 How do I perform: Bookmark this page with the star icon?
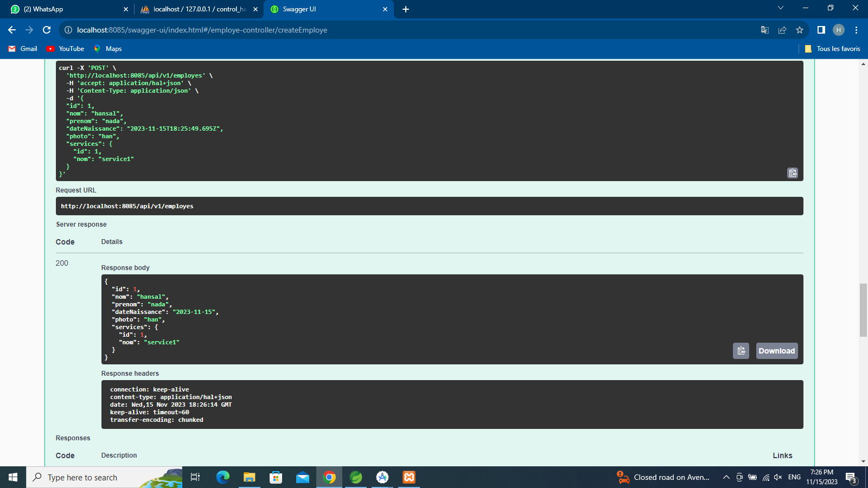tap(799, 30)
